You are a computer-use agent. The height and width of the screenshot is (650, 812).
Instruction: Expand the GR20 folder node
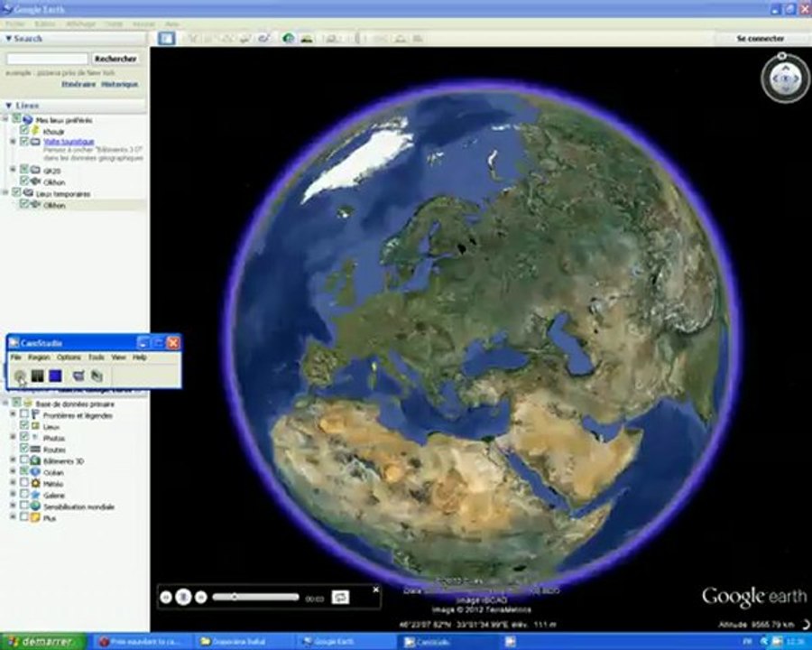pyautogui.click(x=13, y=170)
